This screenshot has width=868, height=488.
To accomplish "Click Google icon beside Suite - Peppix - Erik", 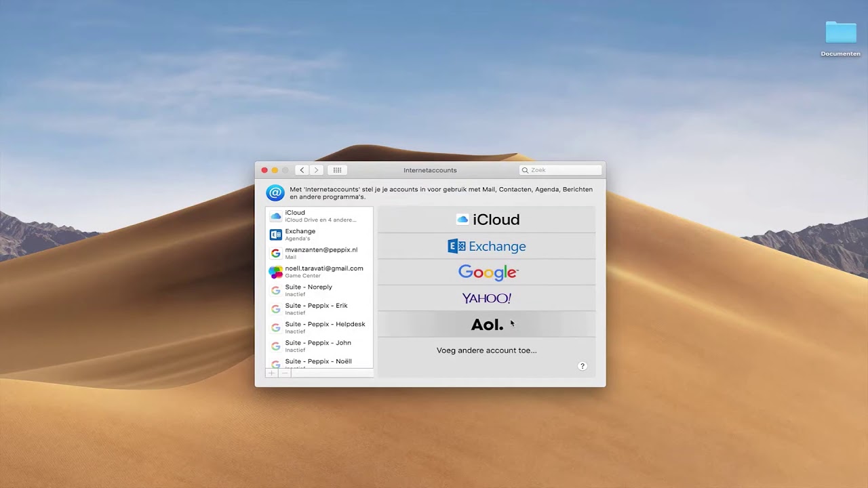I will point(275,309).
